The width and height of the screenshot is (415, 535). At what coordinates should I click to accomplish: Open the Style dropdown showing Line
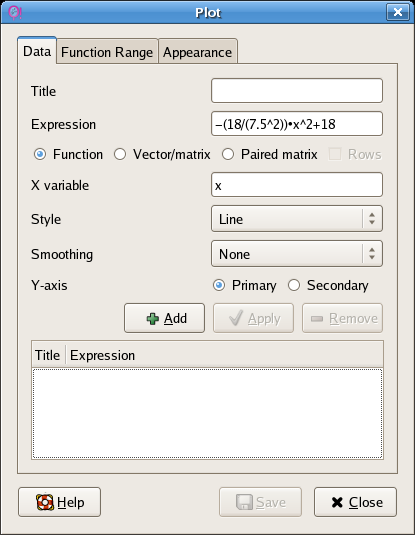(x=297, y=219)
